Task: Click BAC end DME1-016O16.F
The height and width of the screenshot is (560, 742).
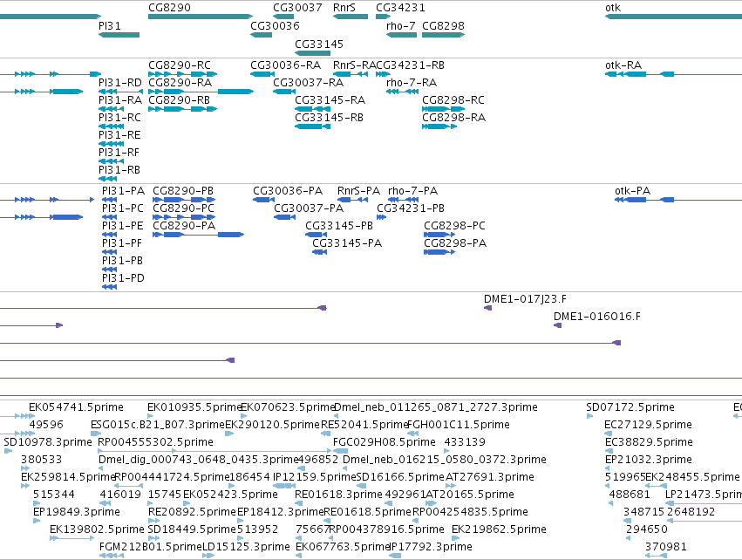Action: [x=557, y=325]
